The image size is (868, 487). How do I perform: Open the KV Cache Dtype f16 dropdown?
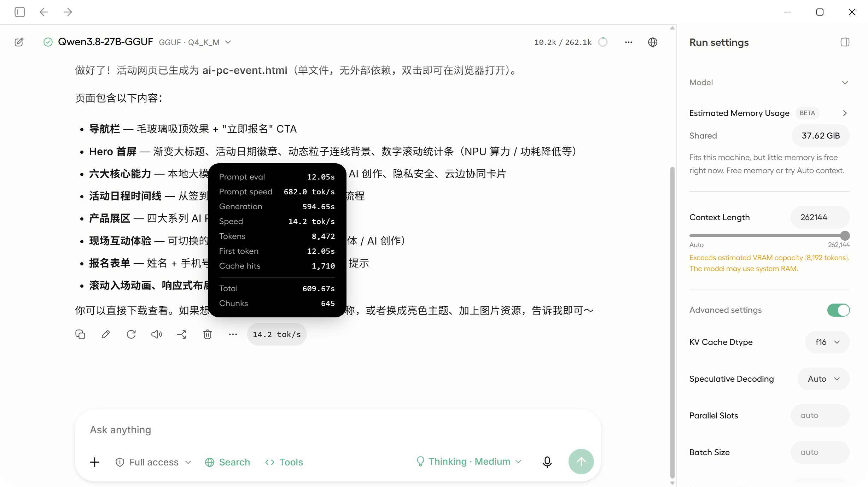[x=827, y=342]
